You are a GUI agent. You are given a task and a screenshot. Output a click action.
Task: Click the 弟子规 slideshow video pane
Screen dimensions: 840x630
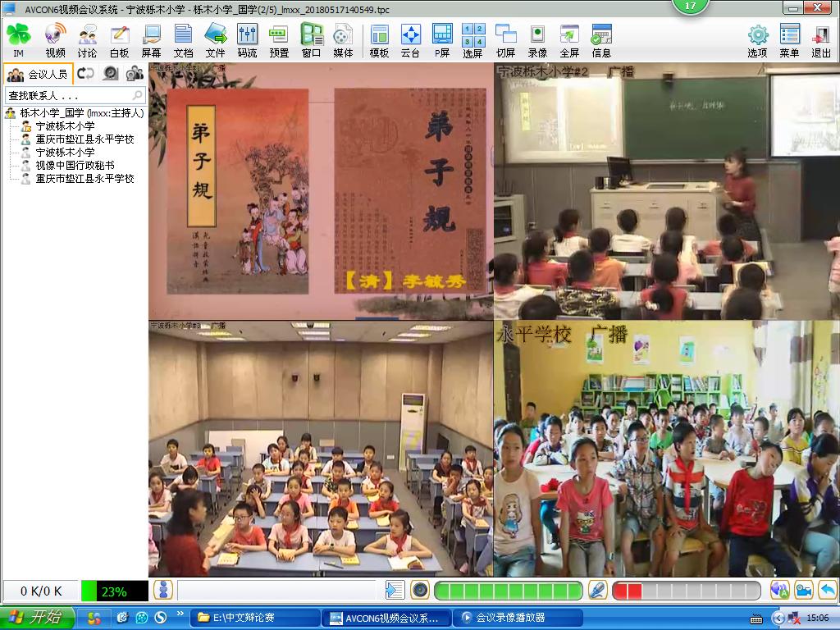coord(321,191)
